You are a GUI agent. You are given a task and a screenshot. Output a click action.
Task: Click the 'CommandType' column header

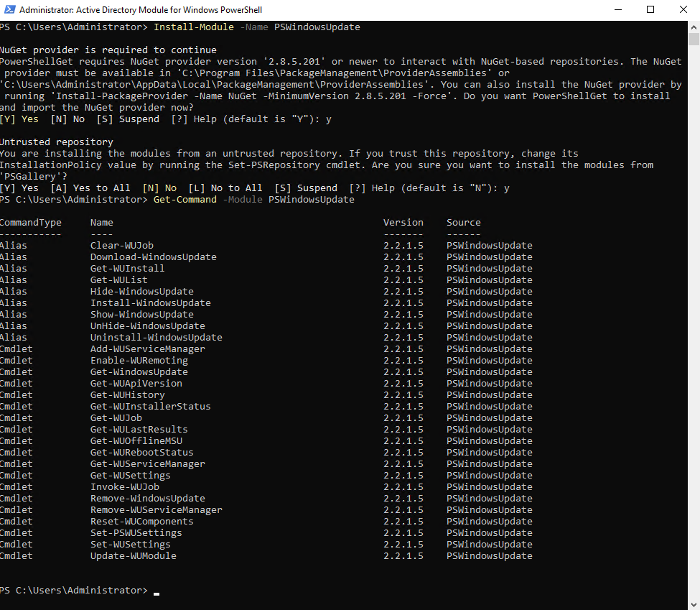coord(30,223)
